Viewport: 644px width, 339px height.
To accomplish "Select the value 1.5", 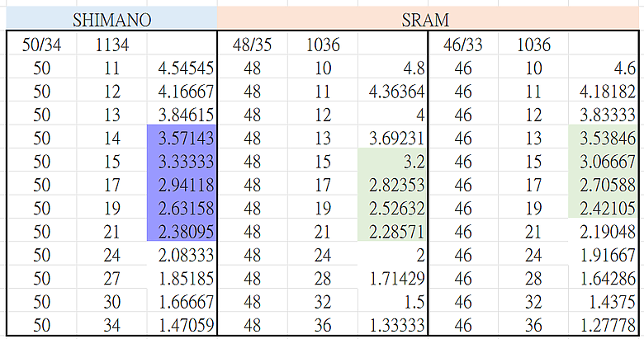I will [393, 301].
